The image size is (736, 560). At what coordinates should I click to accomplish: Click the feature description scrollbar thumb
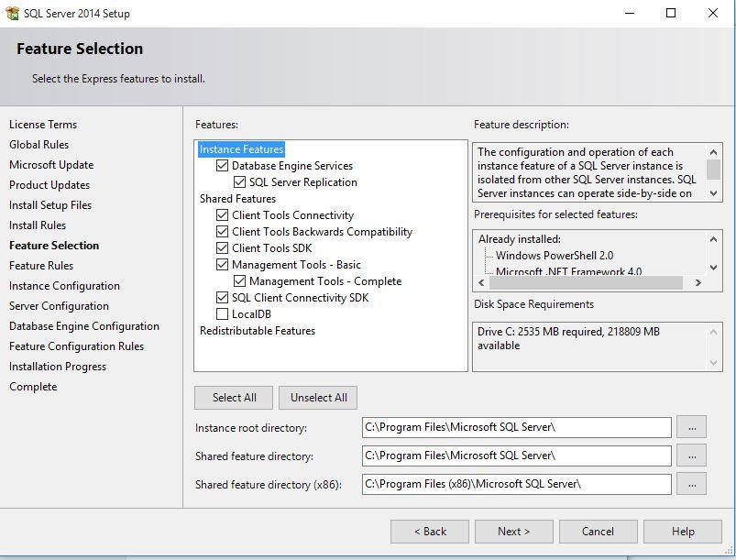713,169
